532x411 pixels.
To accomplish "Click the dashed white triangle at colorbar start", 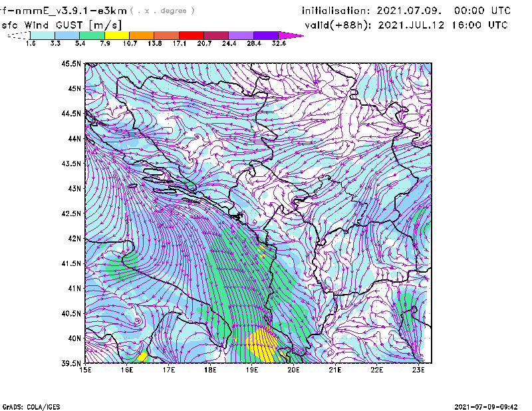I will click(19, 35).
